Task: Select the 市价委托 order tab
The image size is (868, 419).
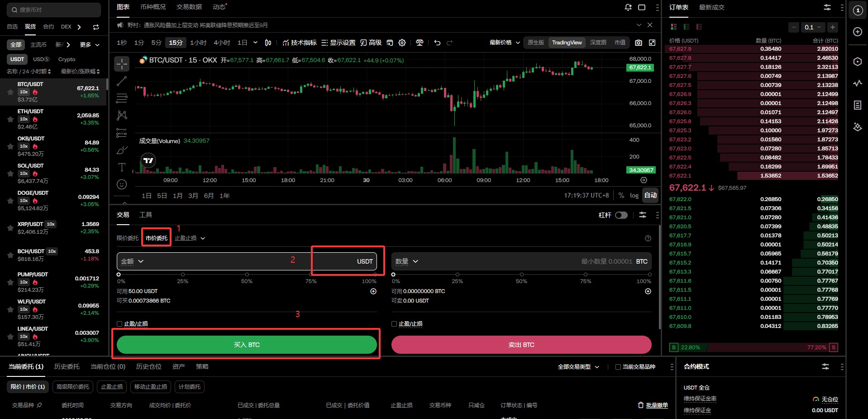Action: [x=157, y=238]
